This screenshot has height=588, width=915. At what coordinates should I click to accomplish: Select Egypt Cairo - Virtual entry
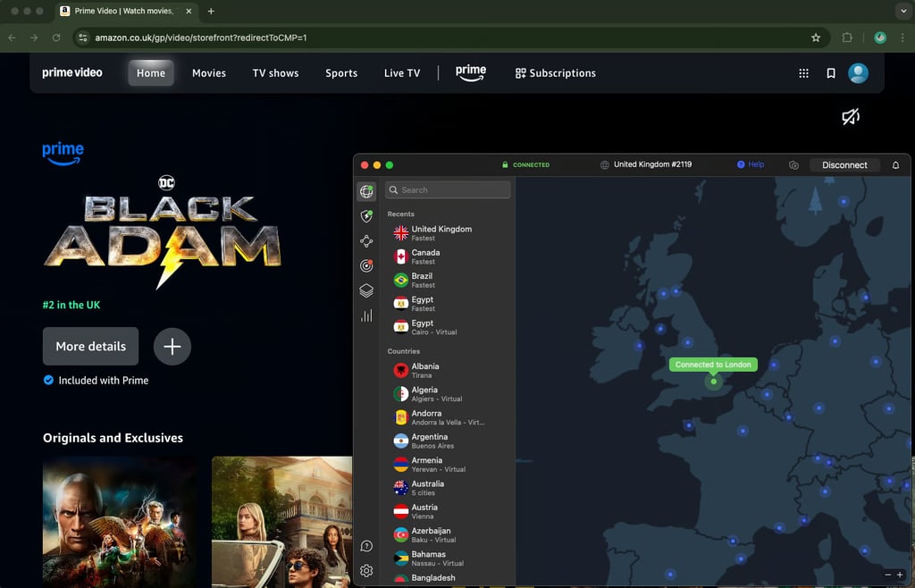pos(447,327)
